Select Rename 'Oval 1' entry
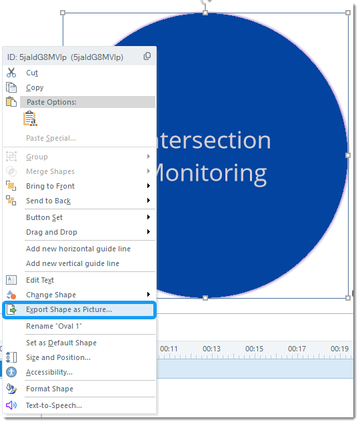Screen dimensions: 360x424 (79, 326)
